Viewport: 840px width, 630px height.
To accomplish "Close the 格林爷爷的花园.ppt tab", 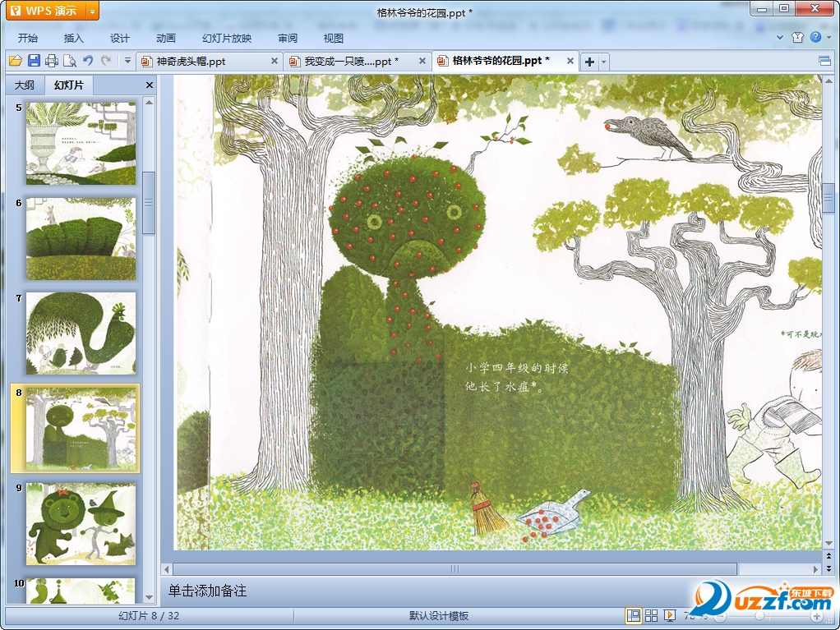I will tap(570, 61).
